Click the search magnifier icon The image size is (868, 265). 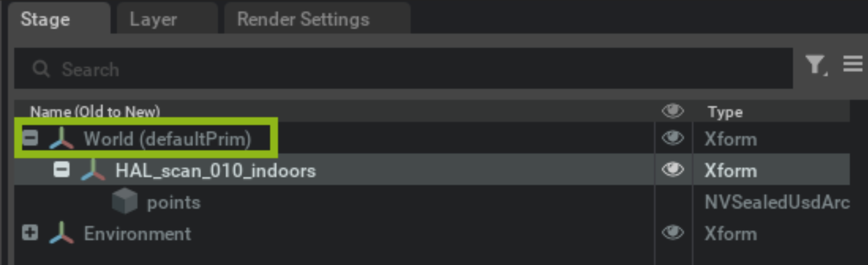tap(41, 69)
